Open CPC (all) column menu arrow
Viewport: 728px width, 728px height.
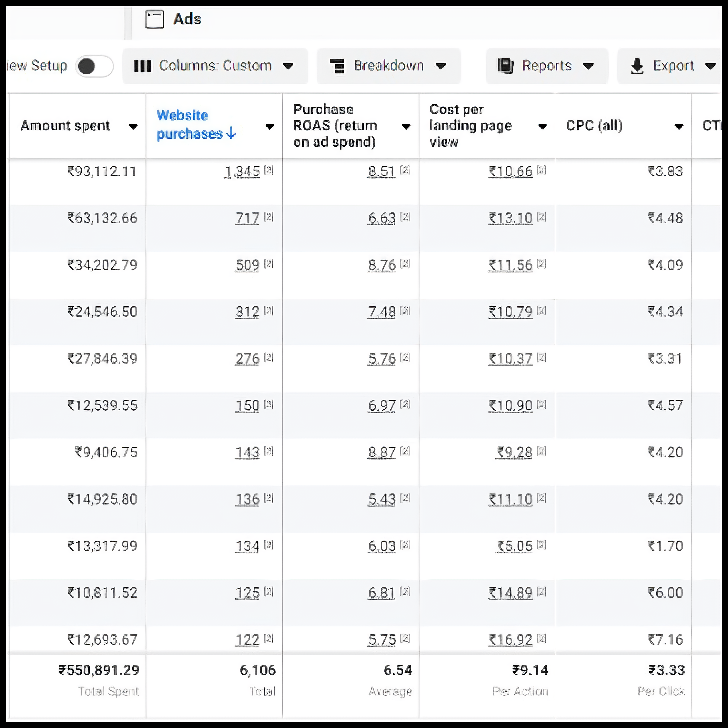[679, 127]
